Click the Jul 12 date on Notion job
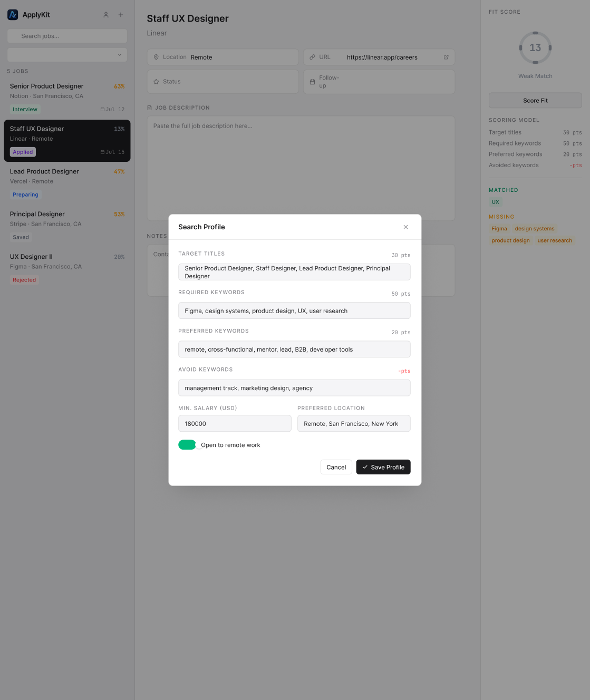The height and width of the screenshot is (700, 590). pyautogui.click(x=113, y=110)
